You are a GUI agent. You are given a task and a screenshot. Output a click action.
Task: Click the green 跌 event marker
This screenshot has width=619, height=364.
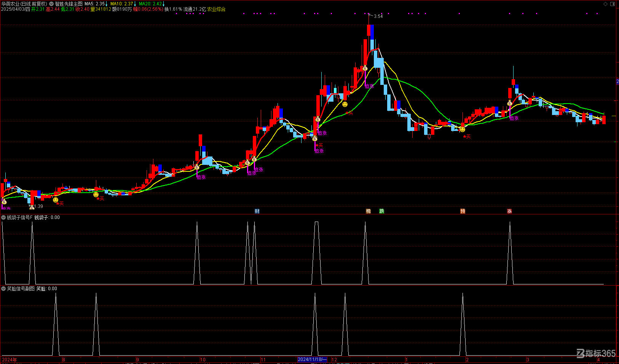coord(382,211)
